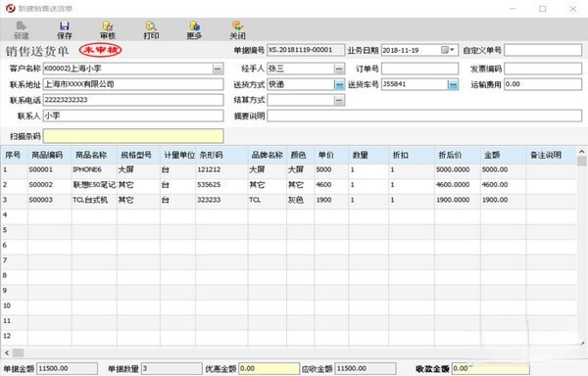Open customer lookup button beside 客户名称
This screenshot has width=588, height=376.
click(x=218, y=69)
